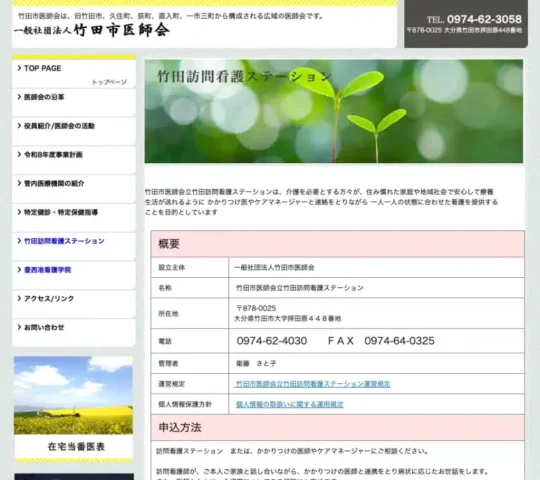Click the 竹田訪問看護ステーション banner title

(x=245, y=76)
